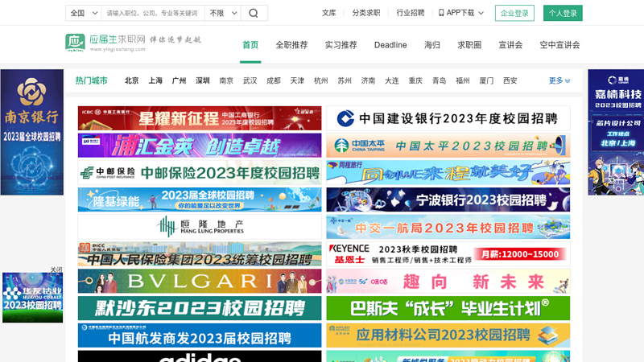Expand 更多 hot cities list
Viewport: 644px width, 362px height.
point(559,80)
